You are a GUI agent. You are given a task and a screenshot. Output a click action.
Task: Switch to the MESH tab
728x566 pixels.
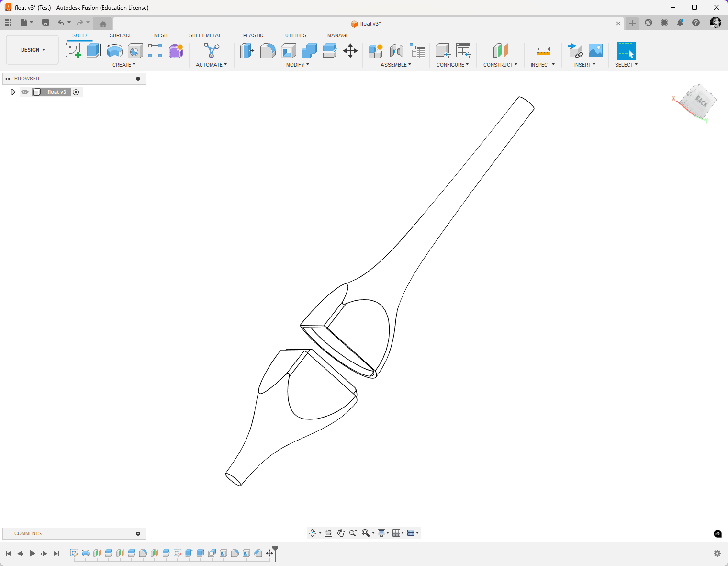(x=161, y=35)
